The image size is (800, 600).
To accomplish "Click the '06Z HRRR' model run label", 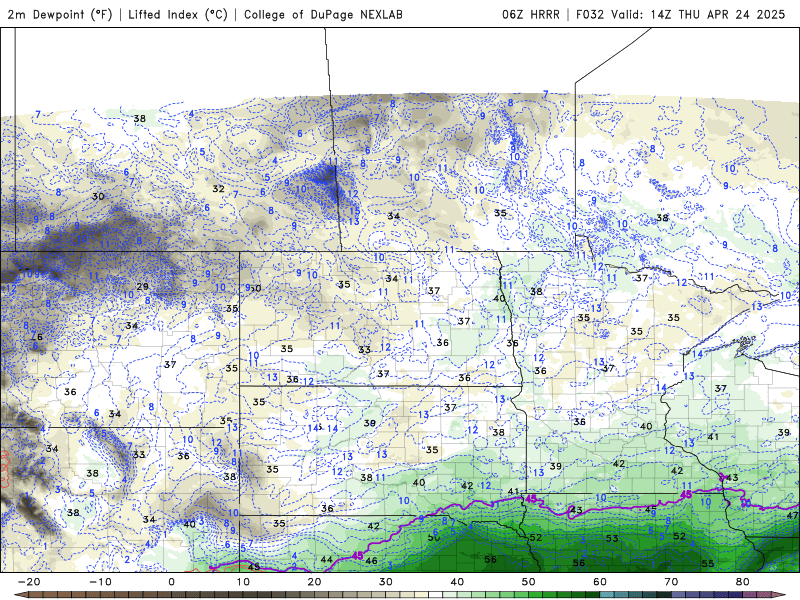I will 531,14.
